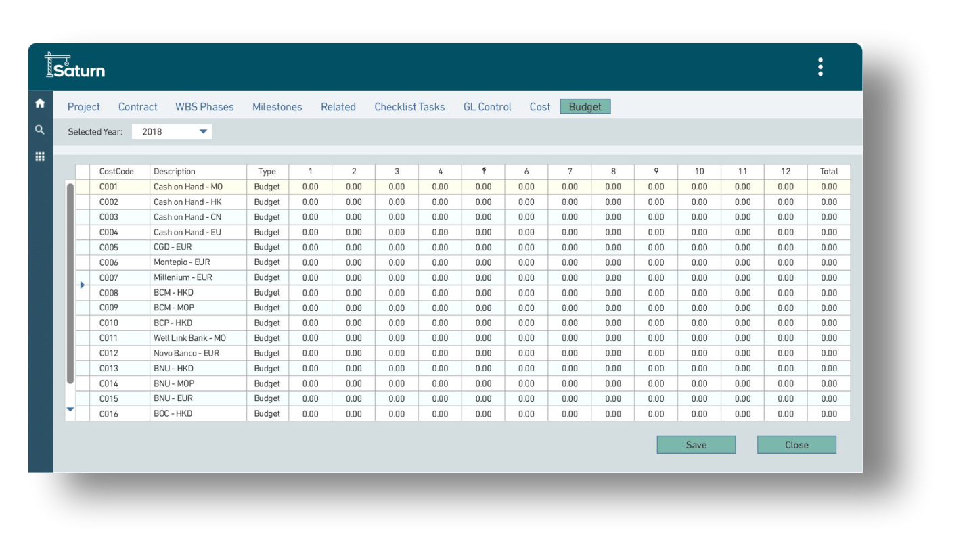Click the CostCode column header
The width and height of the screenshot is (965, 560).
(117, 172)
